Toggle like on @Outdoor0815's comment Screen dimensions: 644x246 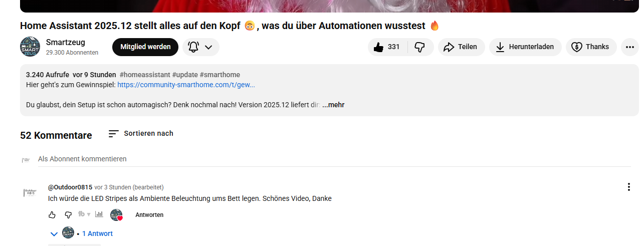[52, 215]
